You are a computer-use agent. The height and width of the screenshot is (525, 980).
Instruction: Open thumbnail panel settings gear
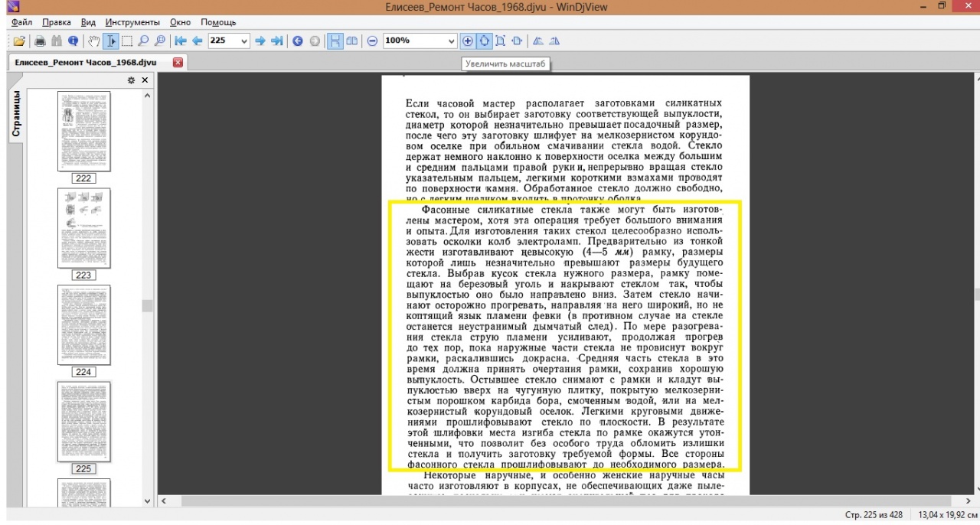click(x=131, y=80)
